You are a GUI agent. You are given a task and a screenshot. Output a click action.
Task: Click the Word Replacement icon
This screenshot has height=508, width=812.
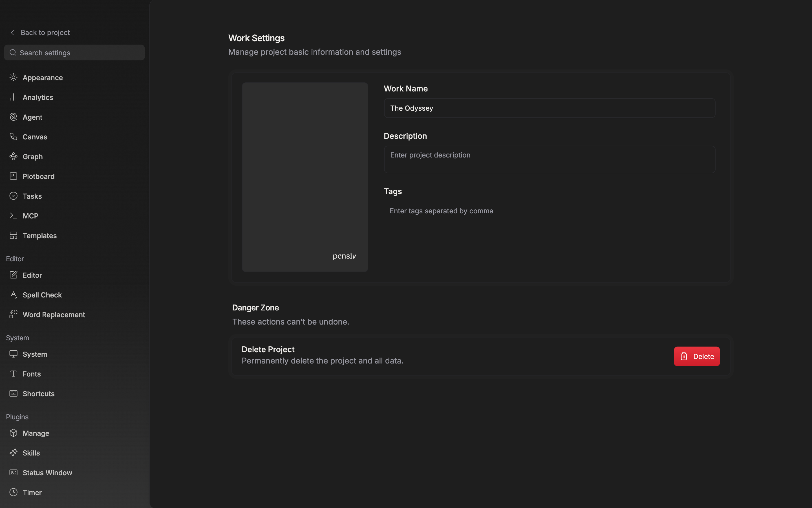coord(14,314)
